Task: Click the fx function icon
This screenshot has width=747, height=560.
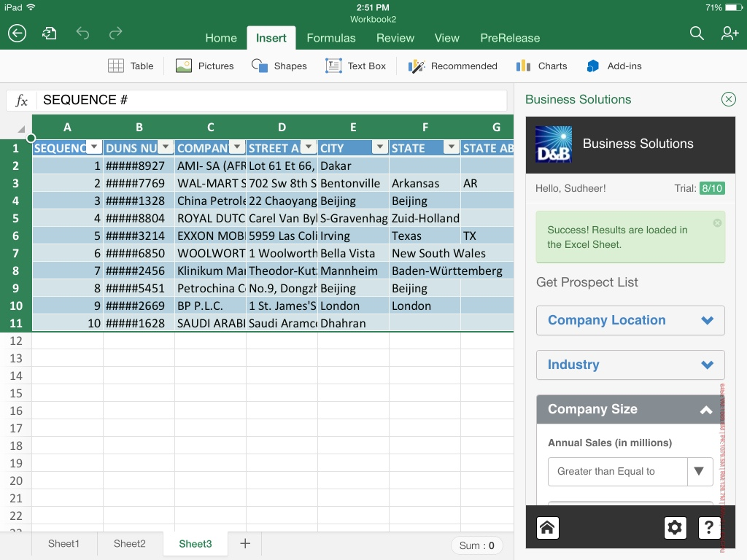Action: 21,100
